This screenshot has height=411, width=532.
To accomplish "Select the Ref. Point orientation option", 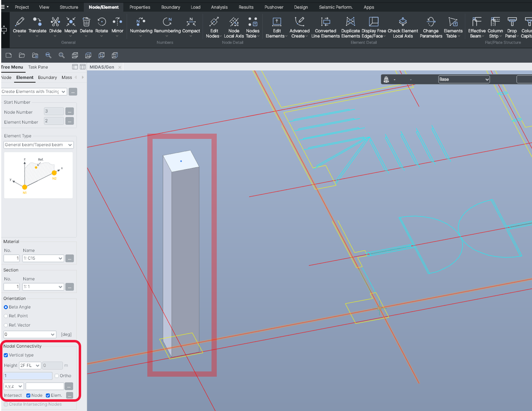I will (x=6, y=316).
